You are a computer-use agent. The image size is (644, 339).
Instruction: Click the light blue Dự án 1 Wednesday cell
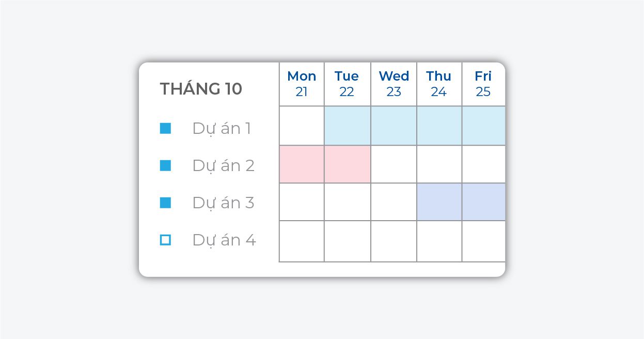coord(394,126)
